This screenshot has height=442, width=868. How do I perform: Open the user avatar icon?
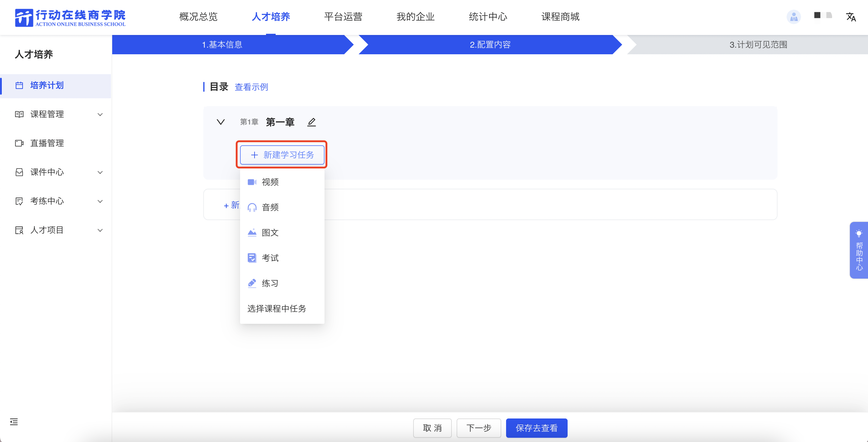click(794, 17)
